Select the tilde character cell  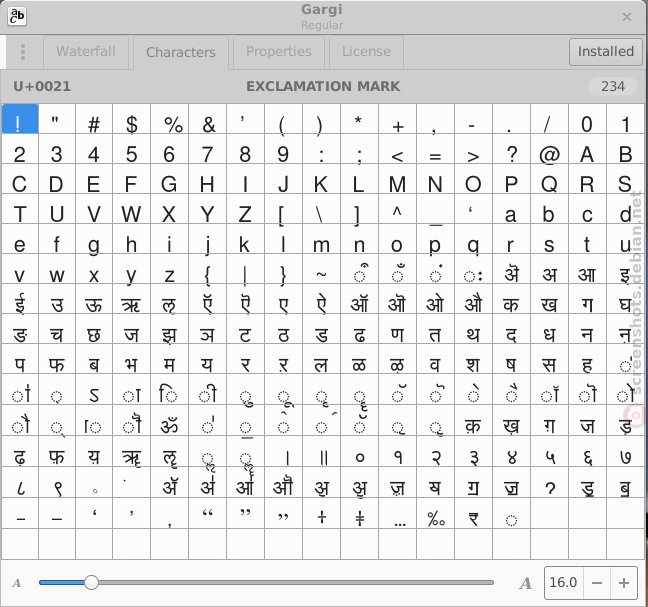(322, 269)
